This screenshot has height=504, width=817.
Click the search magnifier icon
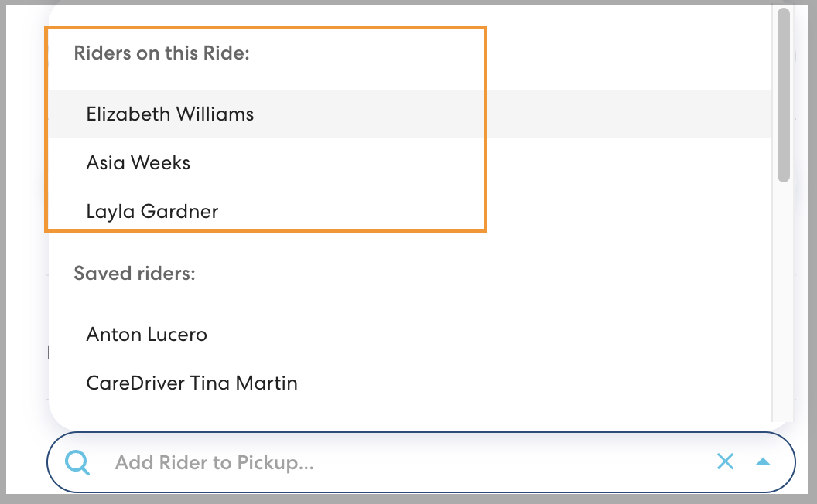pos(77,462)
